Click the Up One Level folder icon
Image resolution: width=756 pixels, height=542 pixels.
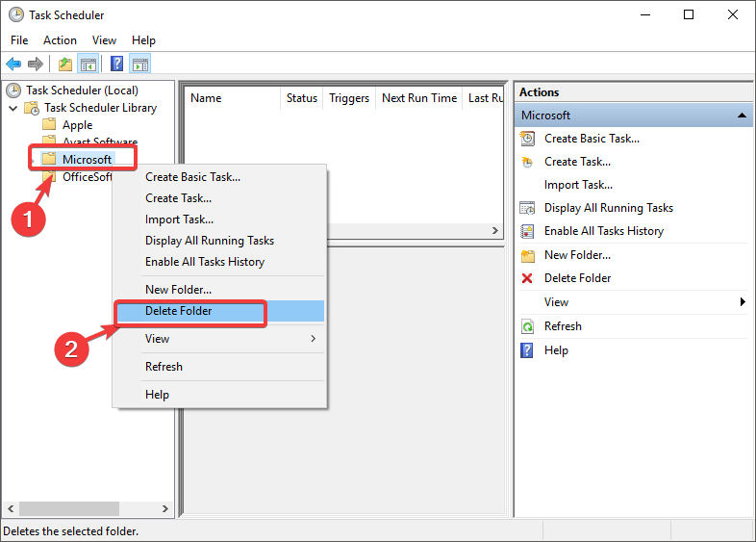coord(65,64)
